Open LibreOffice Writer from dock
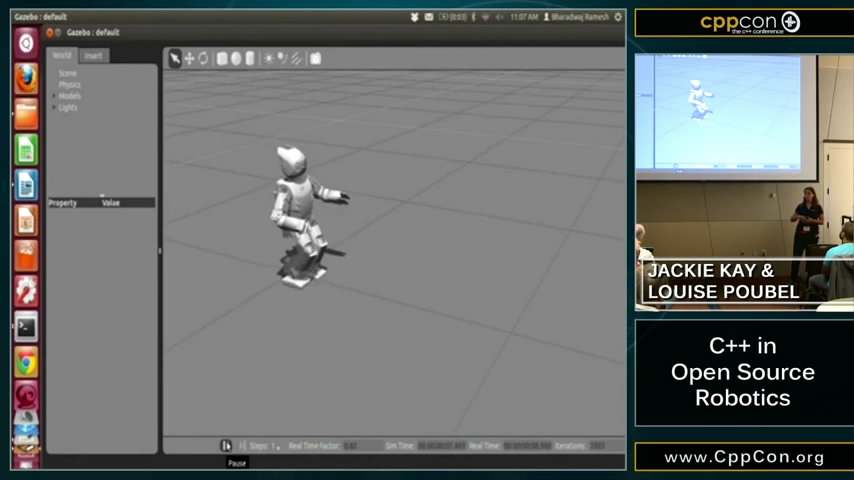Screen dimensions: 854x480 click(26, 185)
